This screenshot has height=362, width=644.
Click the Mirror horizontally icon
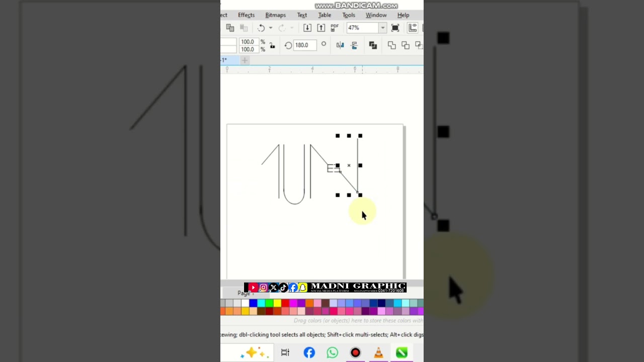click(340, 45)
